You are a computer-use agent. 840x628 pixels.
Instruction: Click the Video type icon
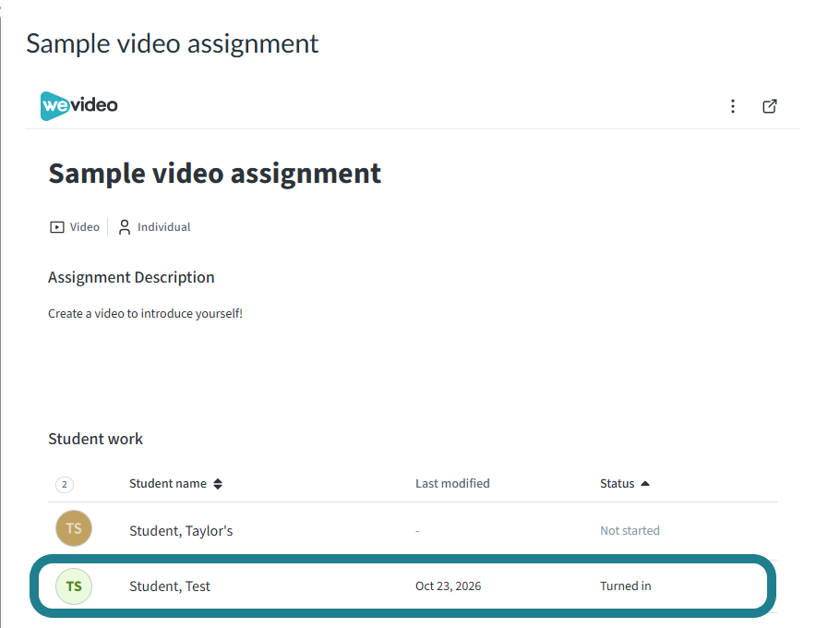pos(57,227)
